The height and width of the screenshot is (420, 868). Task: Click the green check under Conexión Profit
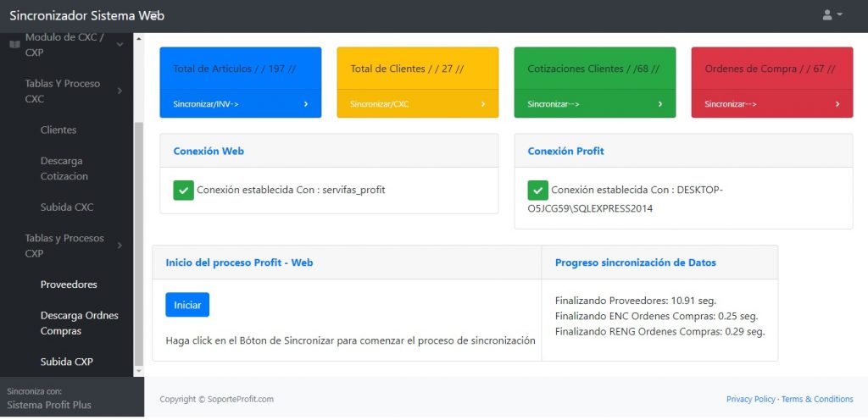(537, 190)
